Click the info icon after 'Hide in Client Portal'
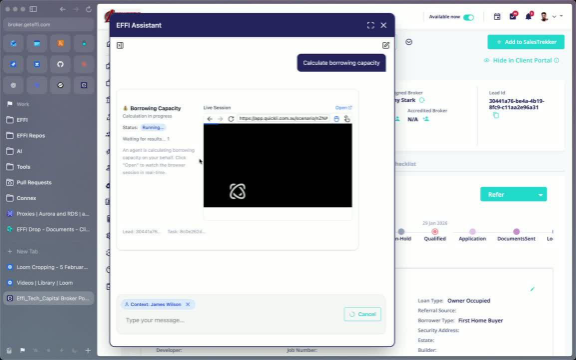 (x=557, y=60)
